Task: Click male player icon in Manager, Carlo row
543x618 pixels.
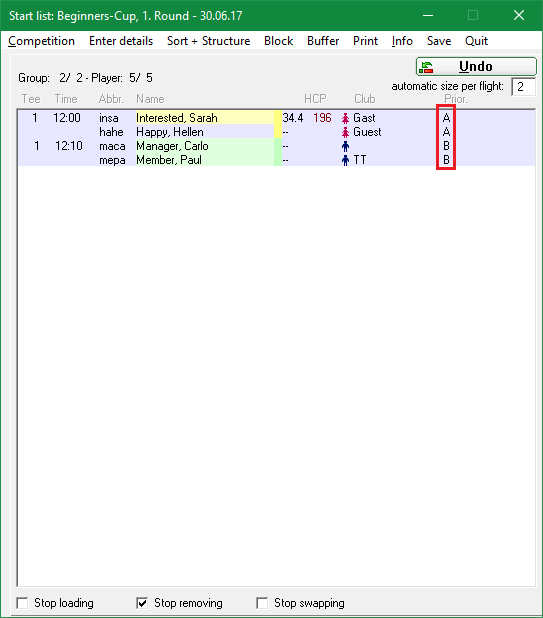Action: 346,146
